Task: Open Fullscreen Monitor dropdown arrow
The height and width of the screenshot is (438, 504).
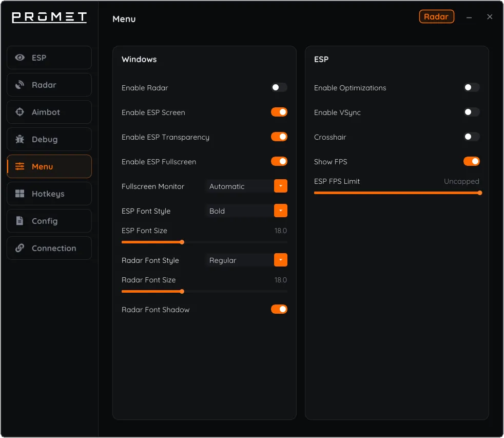Action: pos(281,186)
